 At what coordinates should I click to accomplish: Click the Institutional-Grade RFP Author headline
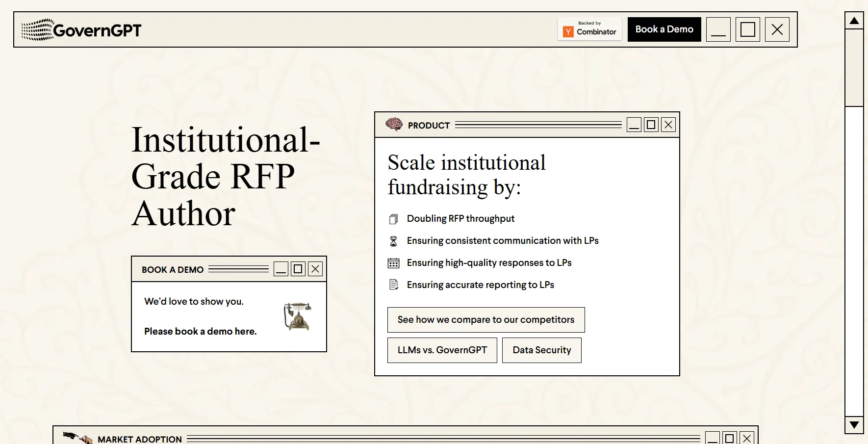coord(226,177)
